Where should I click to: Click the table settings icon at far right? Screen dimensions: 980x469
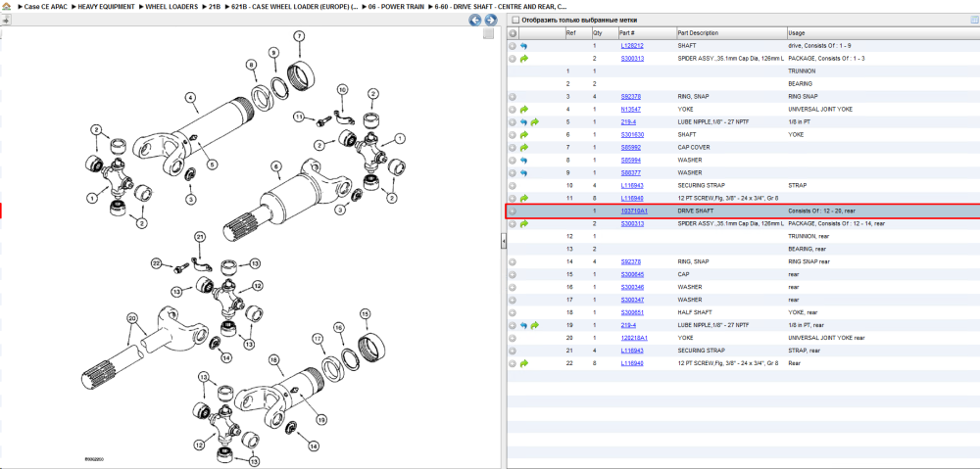pyautogui.click(x=974, y=20)
